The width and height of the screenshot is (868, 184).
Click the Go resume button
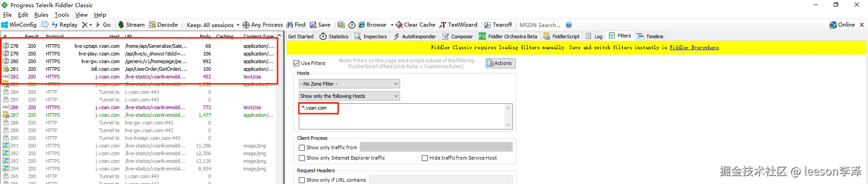[103, 25]
